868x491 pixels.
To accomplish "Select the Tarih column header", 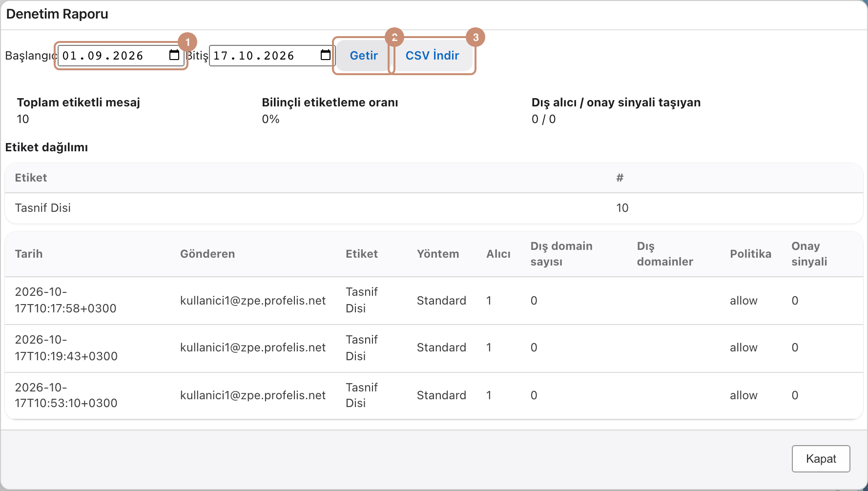I will (29, 254).
